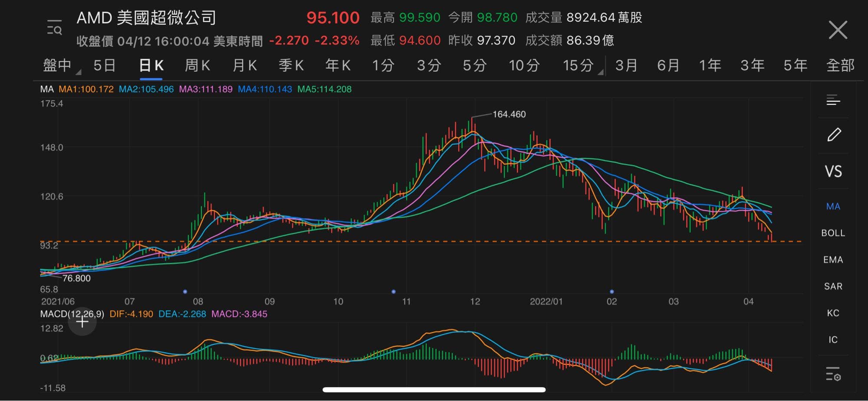868x401 pixels.
Task: Switch to the 月K monthly tab
Action: (x=244, y=66)
